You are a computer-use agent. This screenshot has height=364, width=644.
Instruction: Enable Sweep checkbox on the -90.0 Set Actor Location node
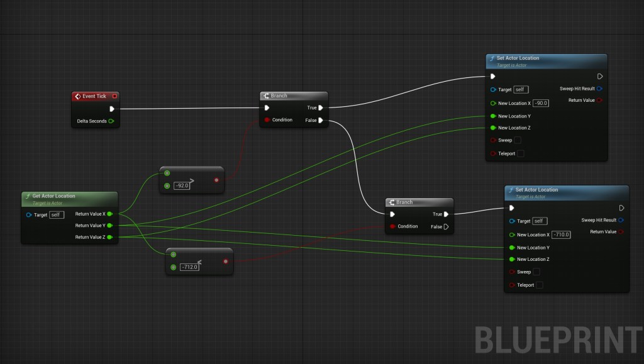(518, 140)
